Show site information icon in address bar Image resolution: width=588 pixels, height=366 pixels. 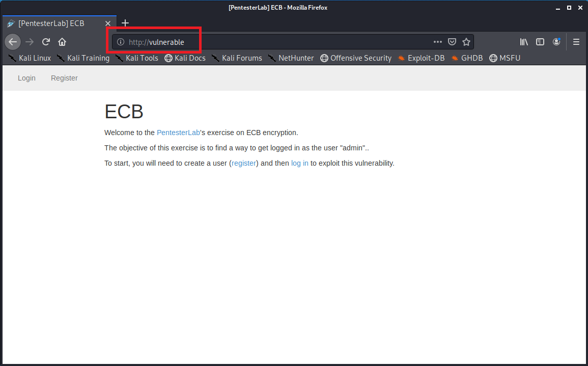[x=120, y=42]
